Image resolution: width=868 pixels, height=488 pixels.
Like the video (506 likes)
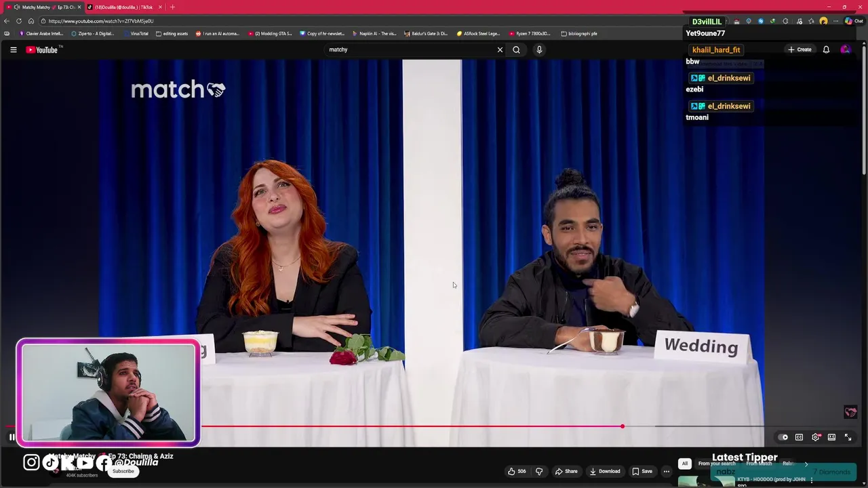coord(517,471)
